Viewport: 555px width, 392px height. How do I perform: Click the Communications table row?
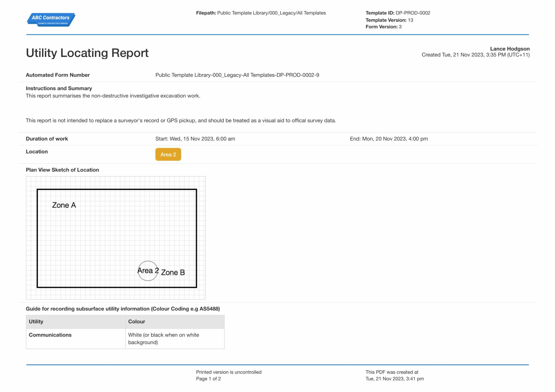coord(50,335)
